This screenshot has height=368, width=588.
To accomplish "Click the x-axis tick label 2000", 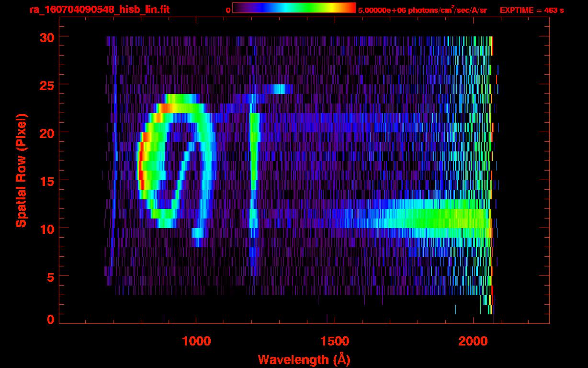I will tap(473, 341).
